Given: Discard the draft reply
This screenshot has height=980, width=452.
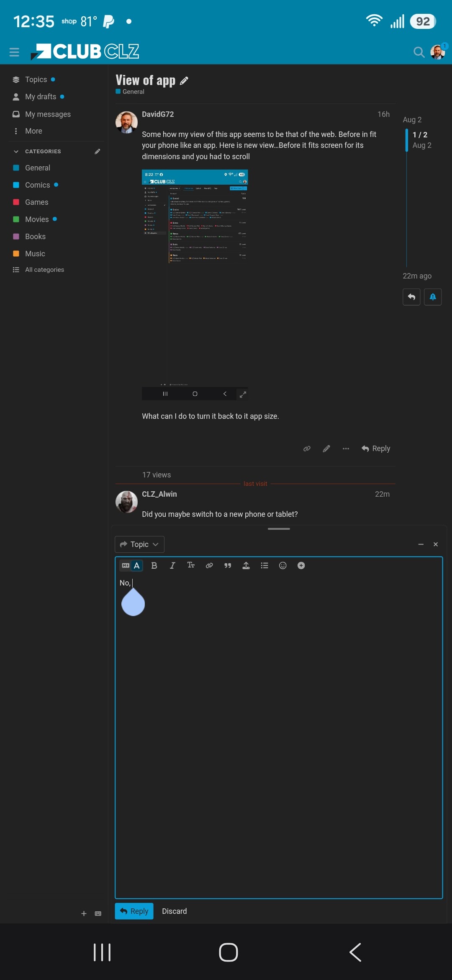Looking at the screenshot, I should [x=175, y=911].
